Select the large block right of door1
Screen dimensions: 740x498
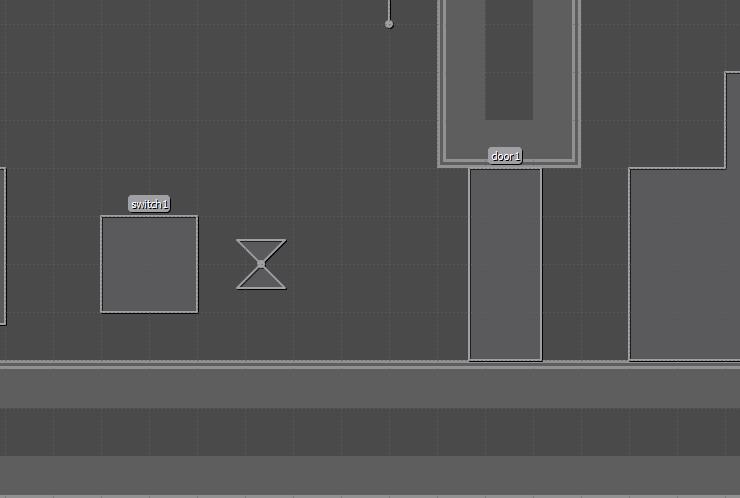click(x=682, y=264)
